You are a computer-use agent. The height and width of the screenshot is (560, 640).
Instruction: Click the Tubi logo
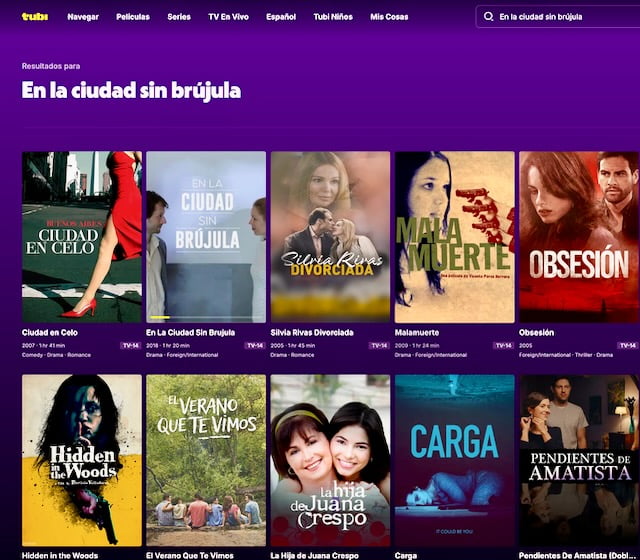click(35, 17)
